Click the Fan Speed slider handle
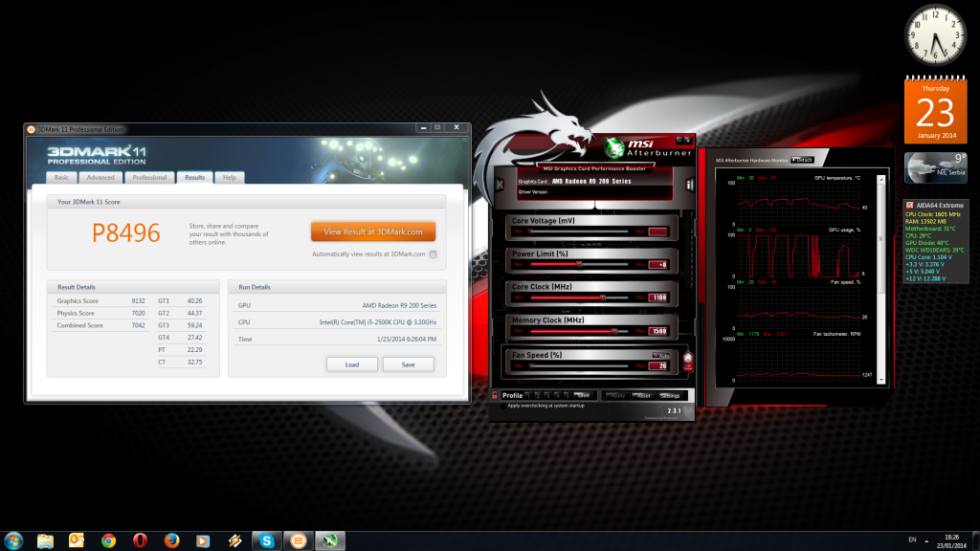Viewport: 980px width, 551px height. pyautogui.click(x=530, y=366)
